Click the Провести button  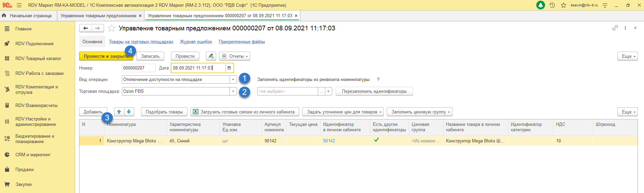pos(185,56)
